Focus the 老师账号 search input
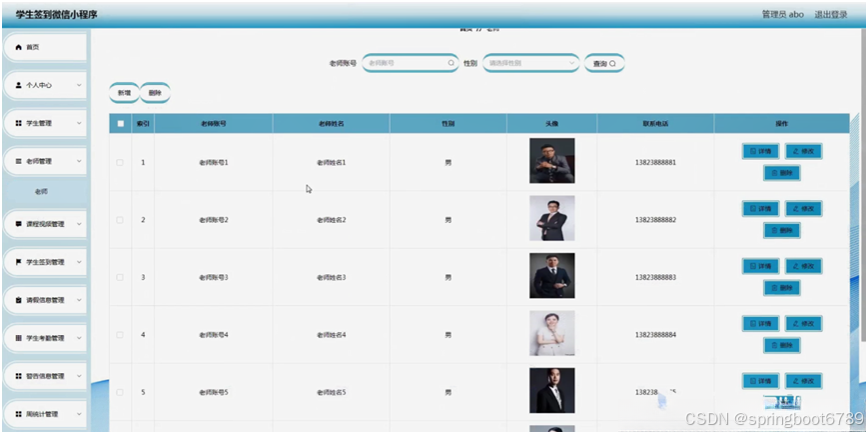The width and height of the screenshot is (868, 434). click(411, 63)
